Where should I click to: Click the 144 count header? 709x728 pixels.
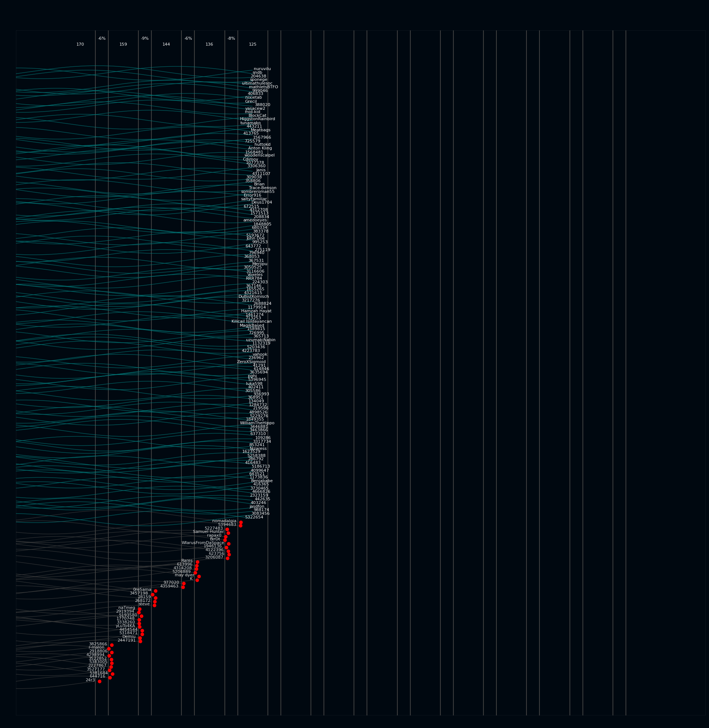[x=166, y=44]
